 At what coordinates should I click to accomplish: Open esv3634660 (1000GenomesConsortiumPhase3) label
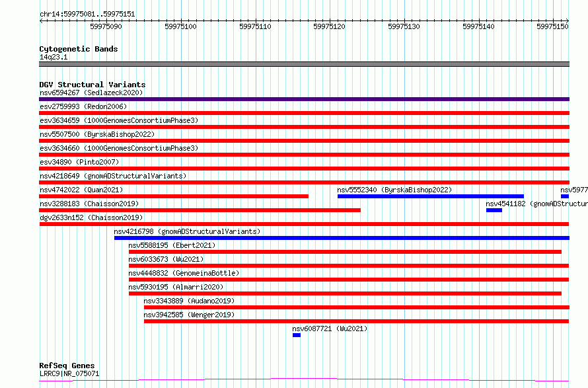point(119,148)
